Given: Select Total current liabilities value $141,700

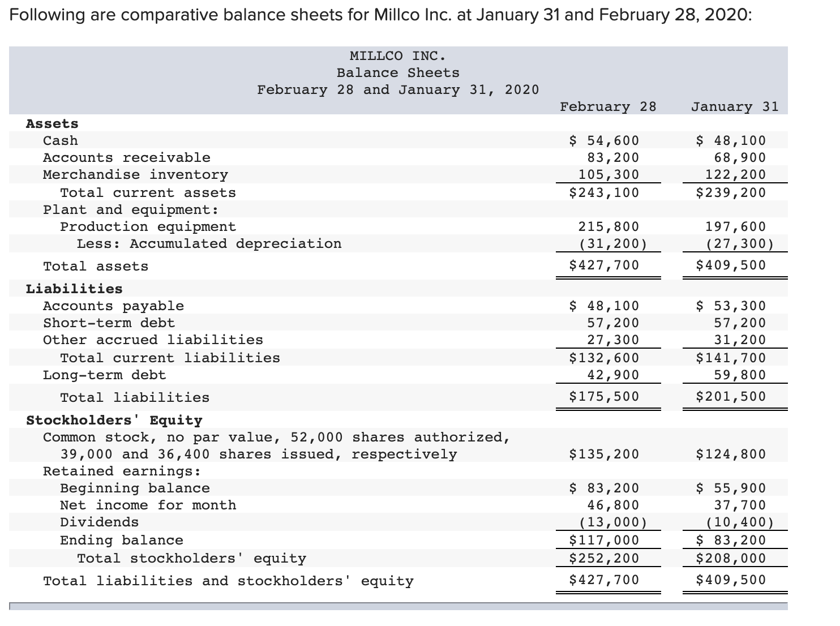Looking at the screenshot, I should (x=731, y=358).
